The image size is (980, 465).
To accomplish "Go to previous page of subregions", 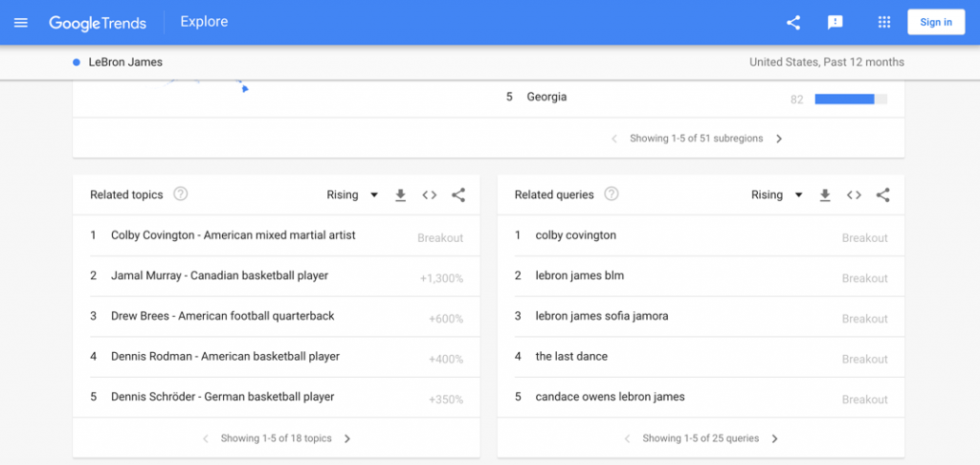I will [614, 139].
